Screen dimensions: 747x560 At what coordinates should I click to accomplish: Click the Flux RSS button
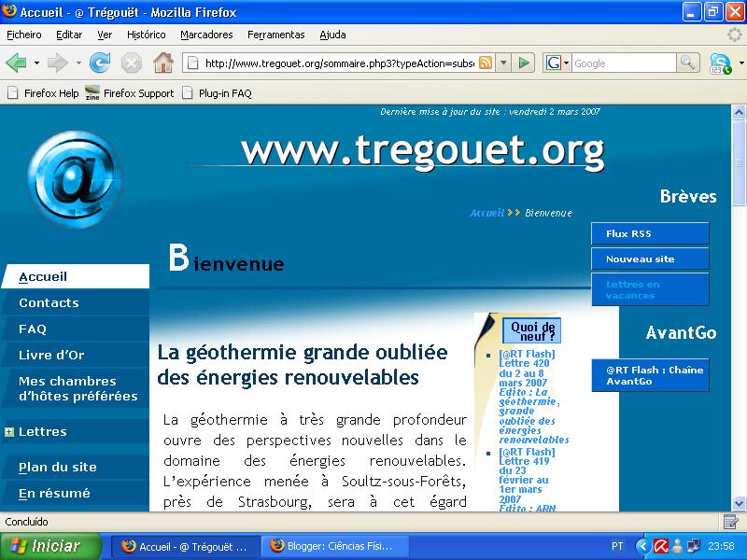649,233
